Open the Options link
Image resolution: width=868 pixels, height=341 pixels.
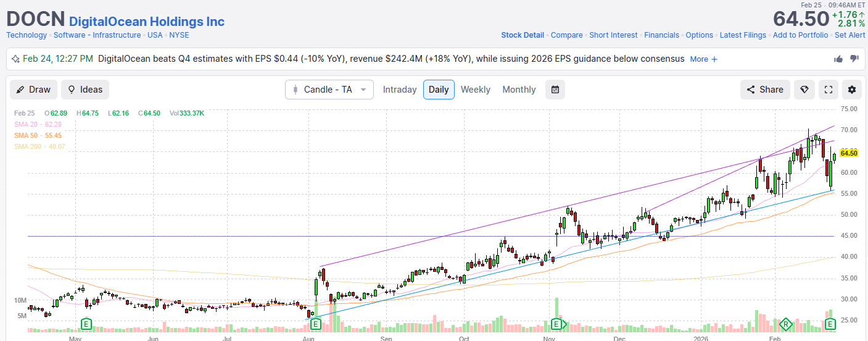tap(700, 35)
